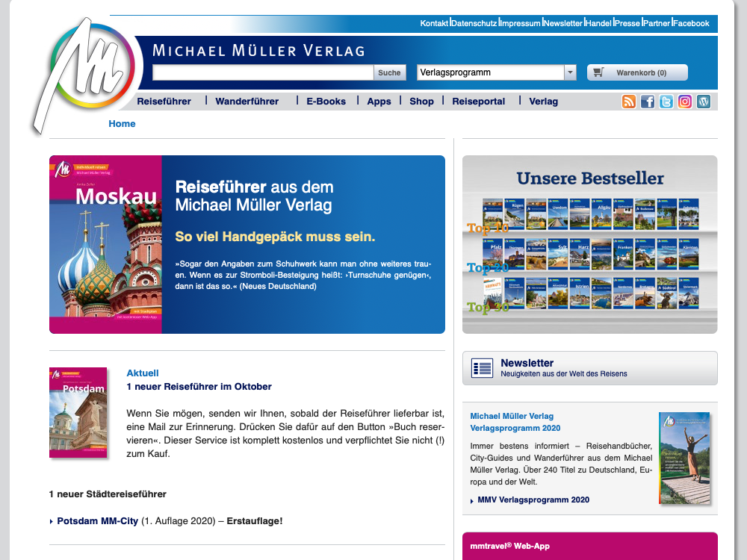Open the Instagram social icon

tap(684, 102)
